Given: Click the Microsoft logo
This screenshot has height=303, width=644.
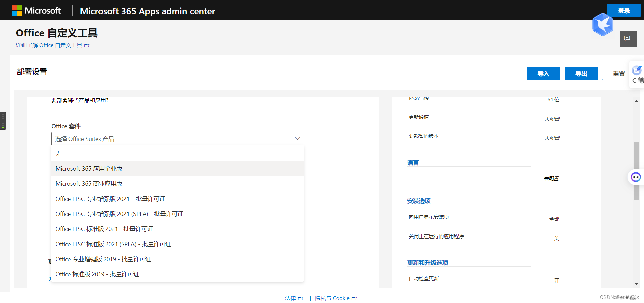Looking at the screenshot, I should (36, 11).
